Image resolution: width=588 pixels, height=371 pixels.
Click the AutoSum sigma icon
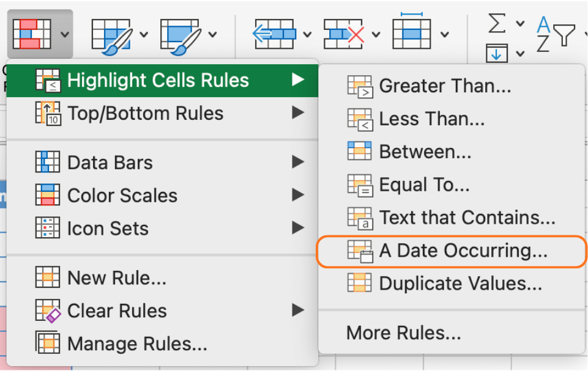pyautogui.click(x=497, y=23)
